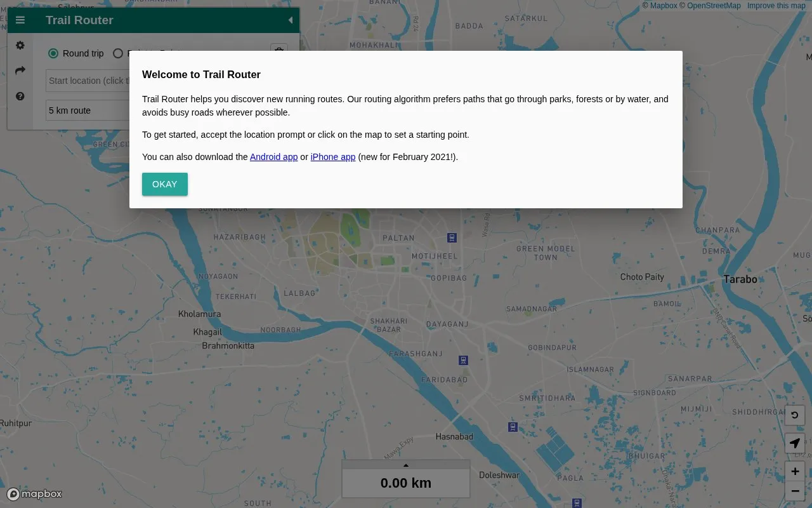Viewport: 812px width, 508px height.
Task: Select the Round trip radio button
Action: pos(53,53)
